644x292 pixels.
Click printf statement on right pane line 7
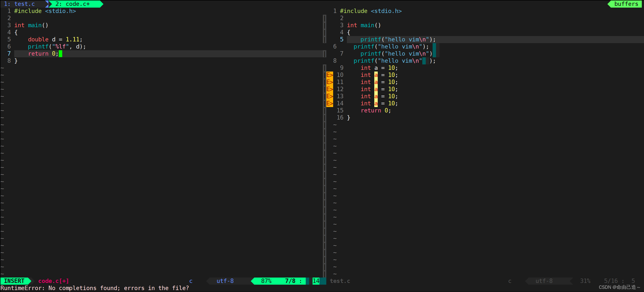[396, 54]
